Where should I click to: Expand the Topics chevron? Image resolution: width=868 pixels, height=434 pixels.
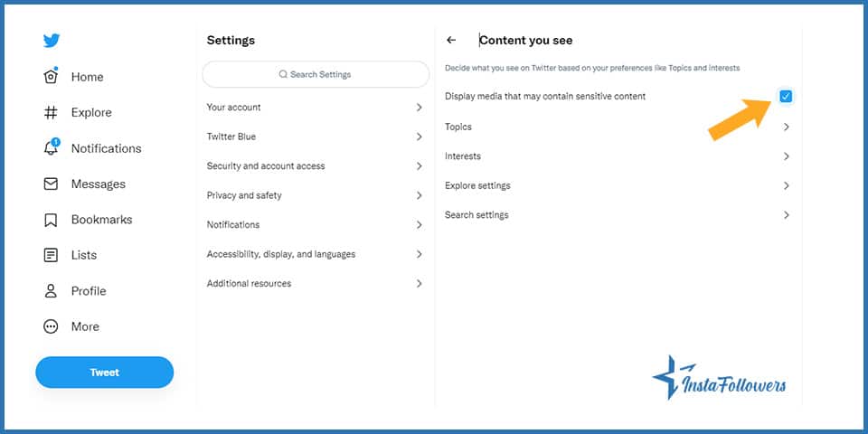coord(786,127)
